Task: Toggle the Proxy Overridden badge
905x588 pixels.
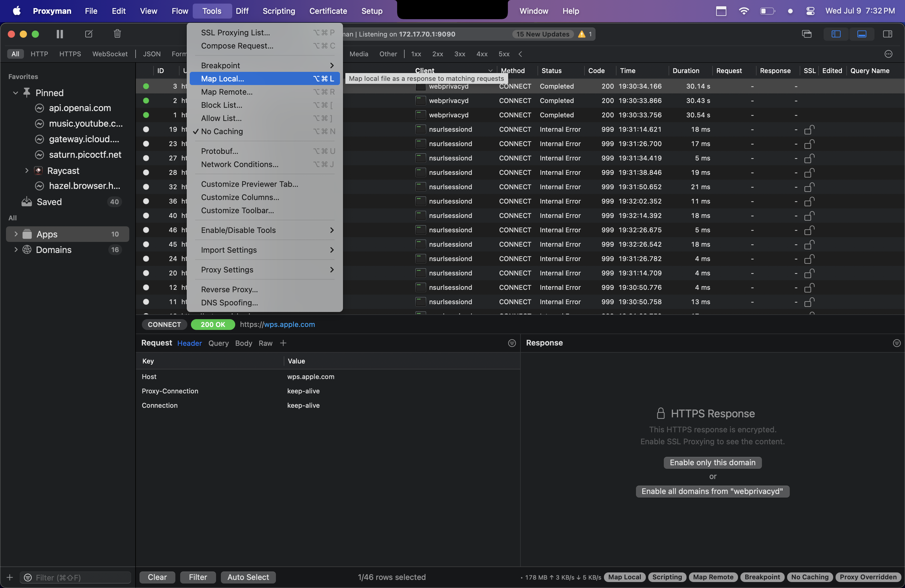Action: 868,577
